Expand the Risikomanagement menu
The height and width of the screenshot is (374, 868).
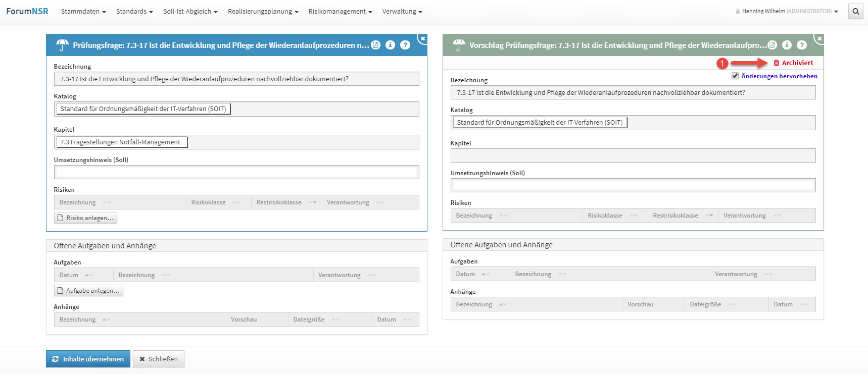340,11
